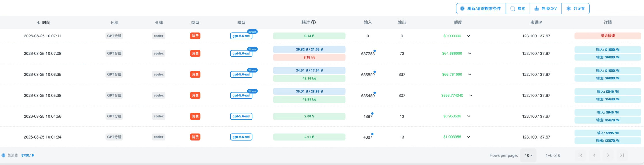The height and width of the screenshot is (165, 644).
Task: Open 列设置 column settings
Action: [575, 9]
